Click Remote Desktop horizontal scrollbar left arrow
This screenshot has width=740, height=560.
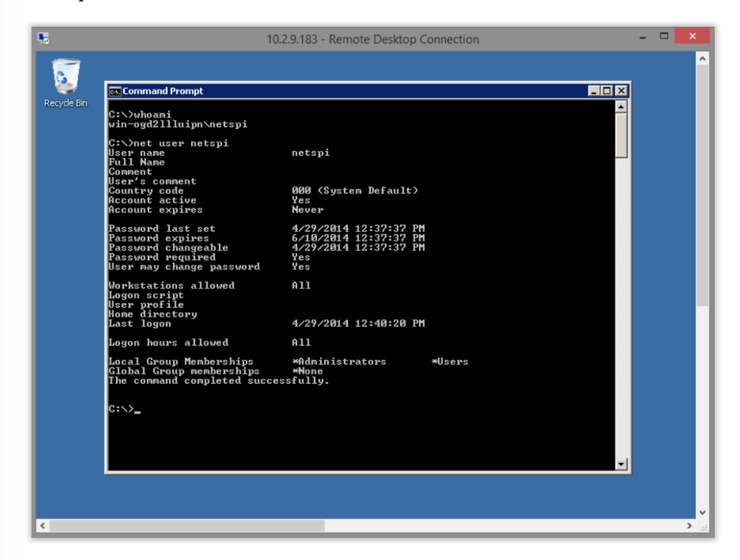42,526
